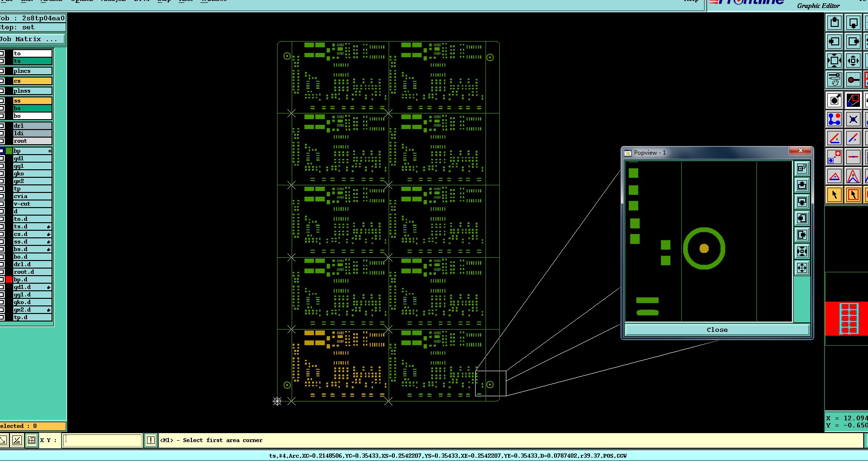The height and width of the screenshot is (461, 868).
Task: Select layer tp.d in the layer list
Action: 32,317
